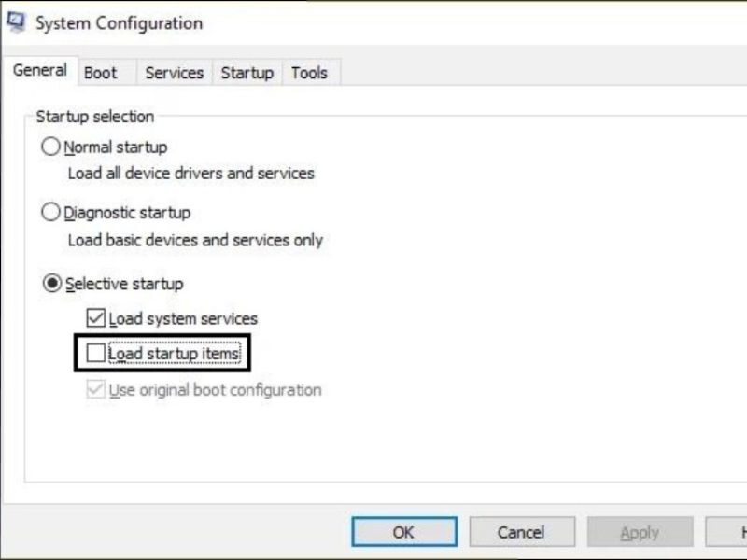The width and height of the screenshot is (747, 560).
Task: Select the Normal startup option
Action: 53,147
